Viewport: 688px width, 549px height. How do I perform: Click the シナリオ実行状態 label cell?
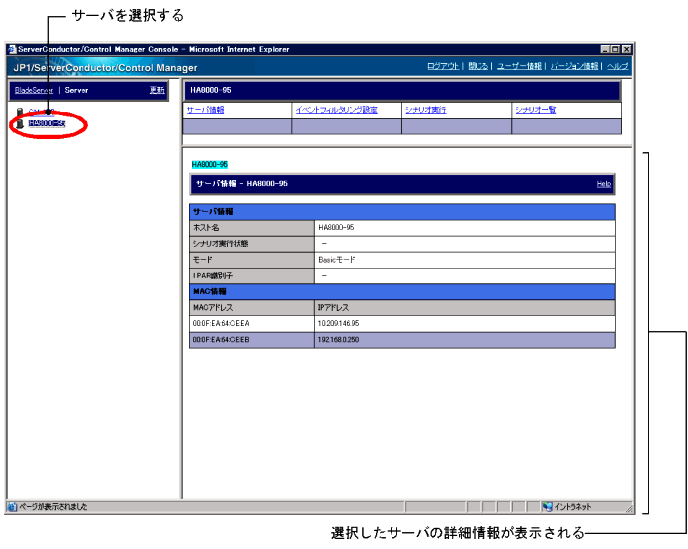coord(252,244)
